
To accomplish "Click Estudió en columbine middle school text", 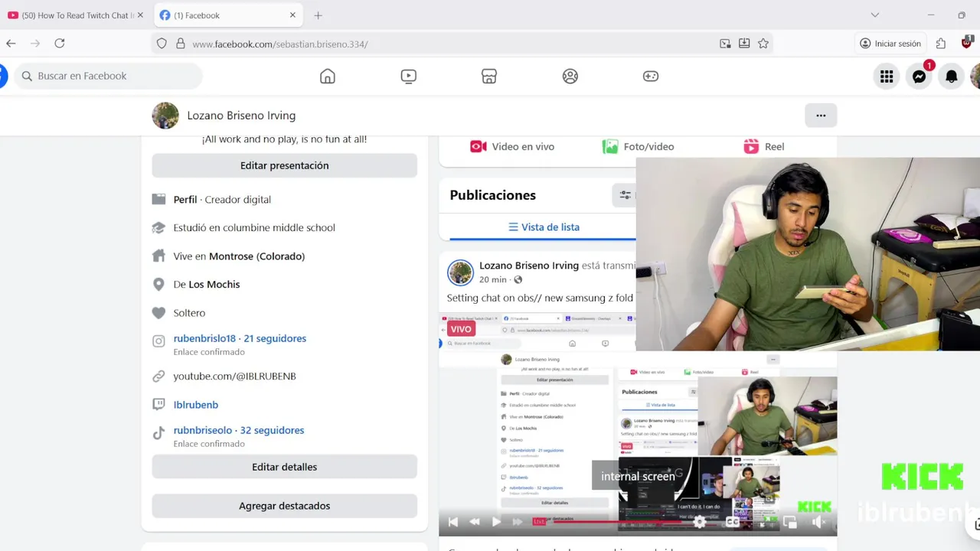I will pyautogui.click(x=254, y=227).
